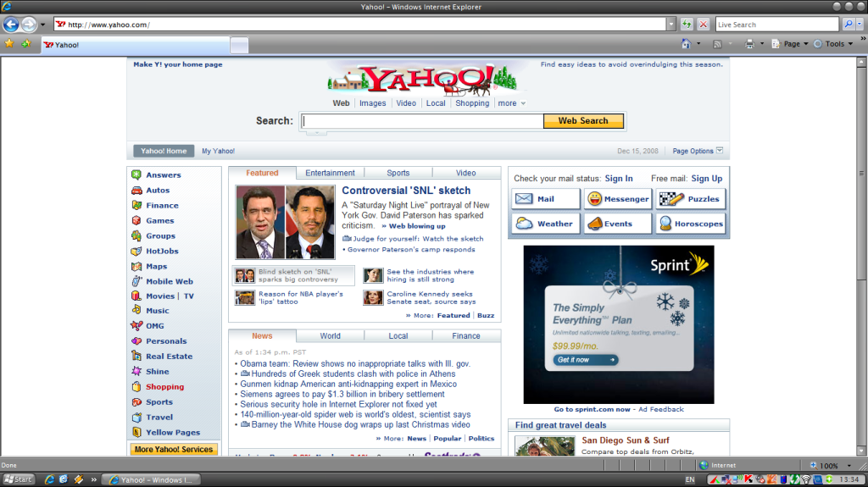This screenshot has height=487, width=868.
Task: Click the Games dice icon
Action: click(x=136, y=220)
